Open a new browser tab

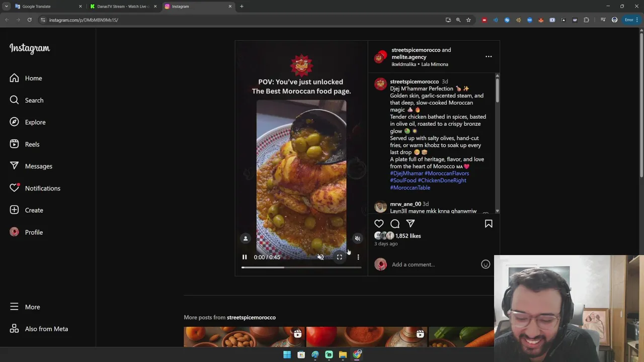(242, 7)
